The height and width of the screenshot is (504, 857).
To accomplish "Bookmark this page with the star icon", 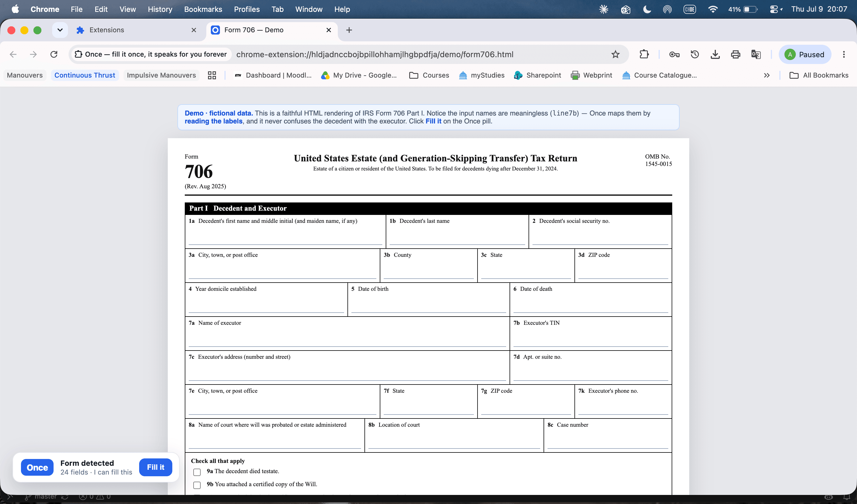I will [615, 54].
